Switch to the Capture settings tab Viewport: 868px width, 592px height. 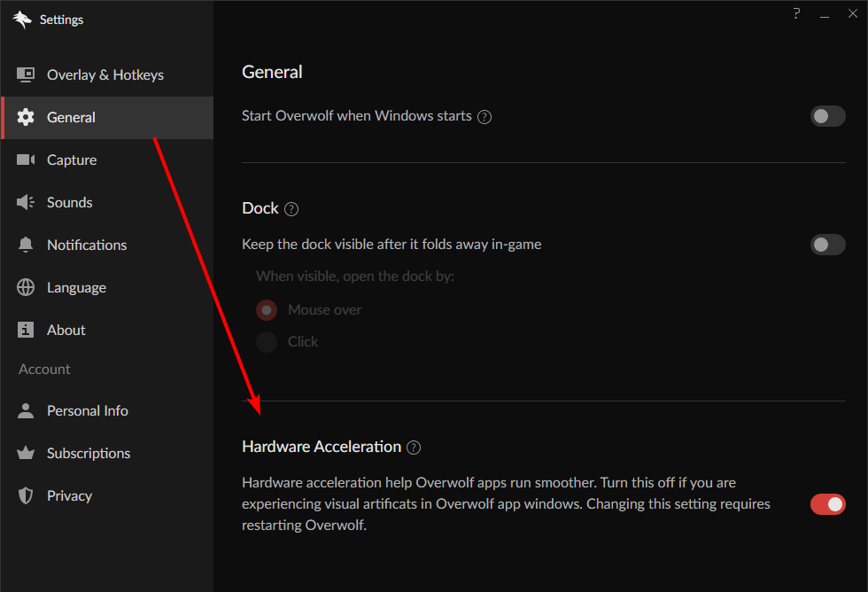click(x=107, y=160)
